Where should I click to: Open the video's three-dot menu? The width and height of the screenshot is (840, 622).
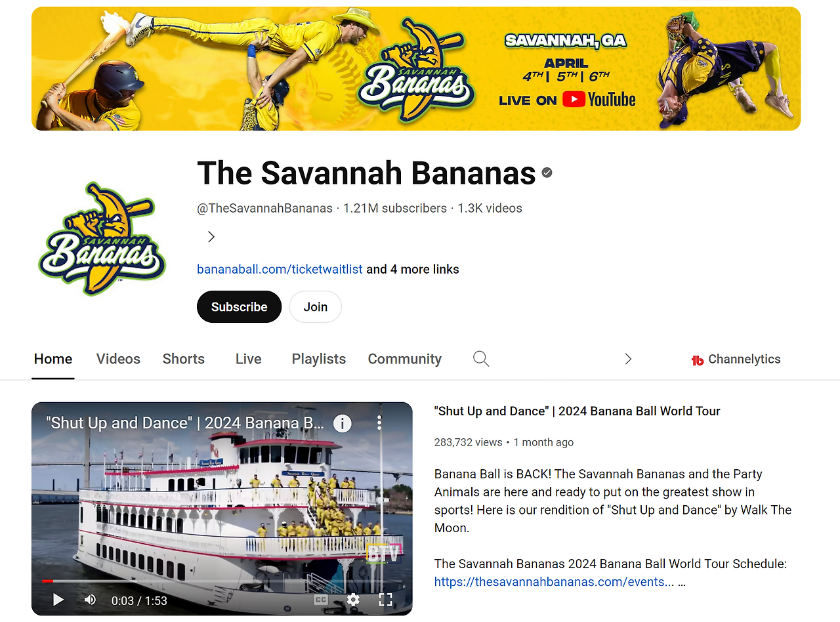pos(379,423)
